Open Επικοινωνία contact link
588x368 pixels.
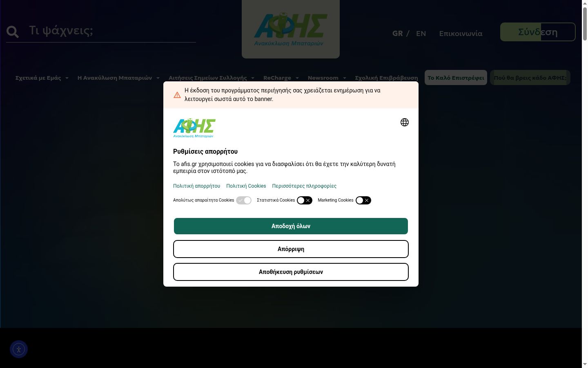click(x=461, y=34)
